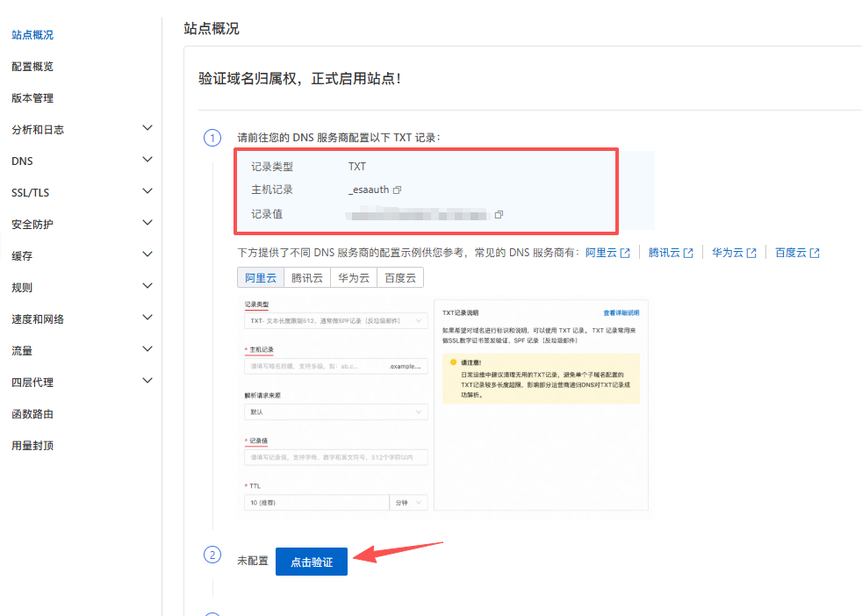The width and height of the screenshot is (862, 616).
Task: Open 配置概览 in the sidebar
Action: (32, 67)
